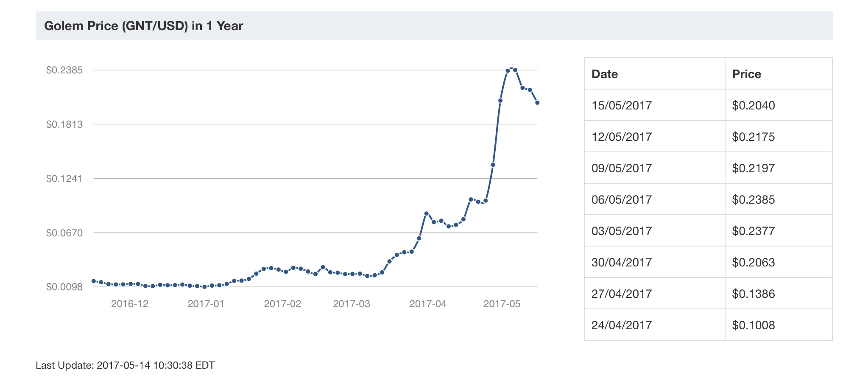Click the Last Update timestamp text
The image size is (868, 381).
125,365
